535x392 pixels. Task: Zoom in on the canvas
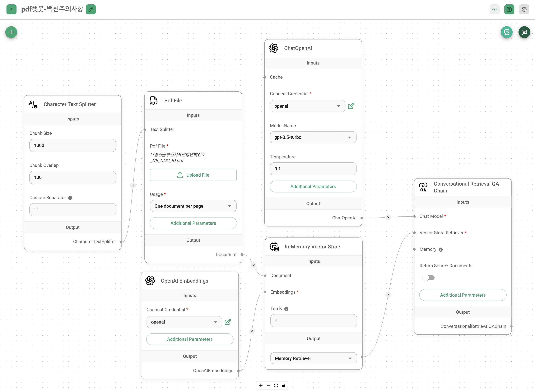[261, 385]
